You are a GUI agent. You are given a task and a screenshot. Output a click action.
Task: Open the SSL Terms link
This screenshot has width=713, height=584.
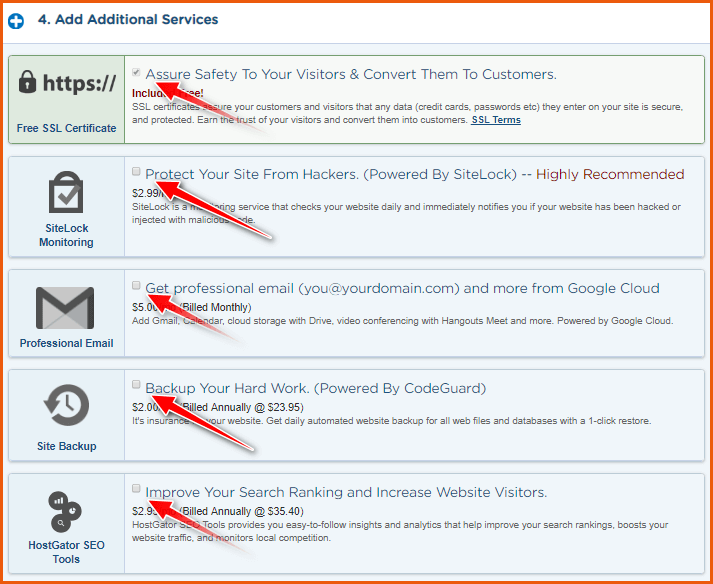coord(496,120)
